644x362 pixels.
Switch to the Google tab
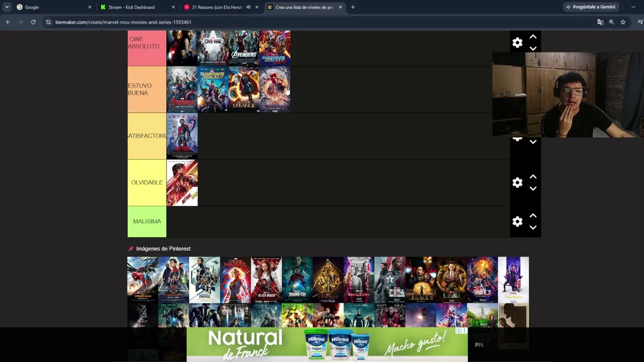click(54, 7)
